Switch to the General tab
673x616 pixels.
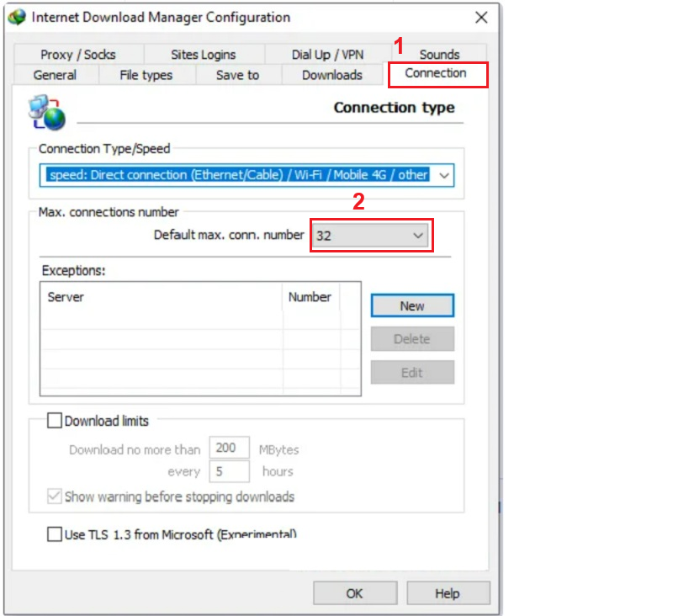pos(55,75)
